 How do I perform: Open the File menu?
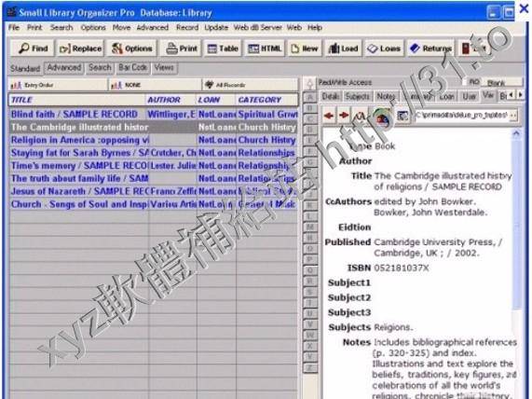pos(14,28)
